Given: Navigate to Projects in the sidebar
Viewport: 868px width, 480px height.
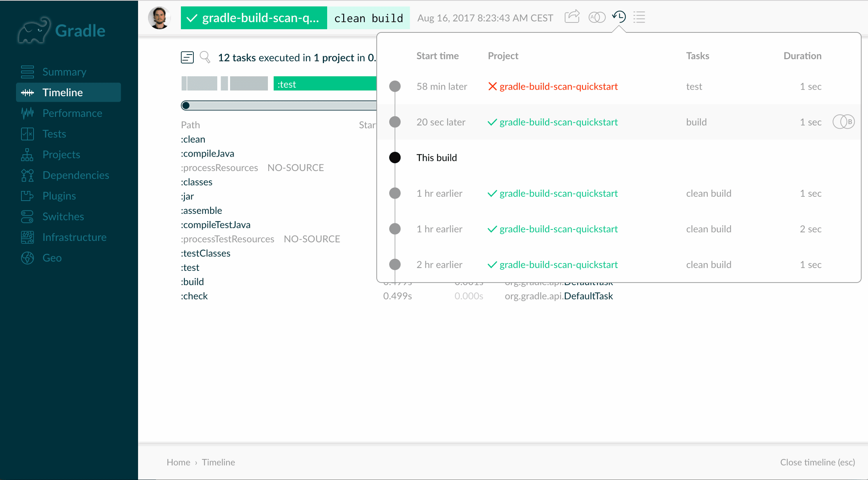Looking at the screenshot, I should 61,154.
